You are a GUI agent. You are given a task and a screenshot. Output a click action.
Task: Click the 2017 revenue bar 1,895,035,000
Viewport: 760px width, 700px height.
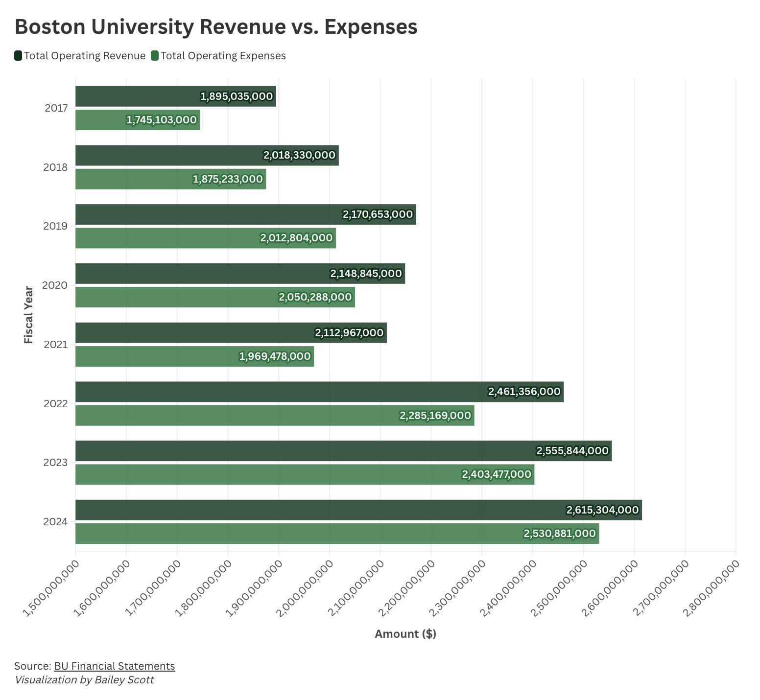point(176,96)
